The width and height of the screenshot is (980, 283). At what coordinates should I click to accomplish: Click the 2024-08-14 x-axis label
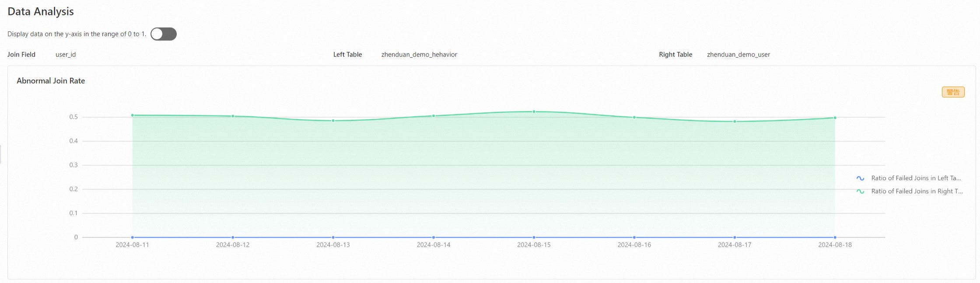pyautogui.click(x=434, y=245)
